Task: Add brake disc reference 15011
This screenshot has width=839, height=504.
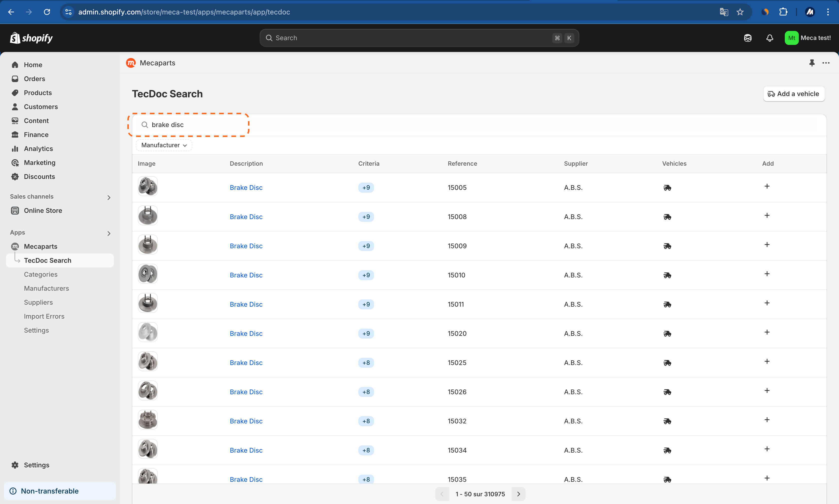Action: click(767, 303)
